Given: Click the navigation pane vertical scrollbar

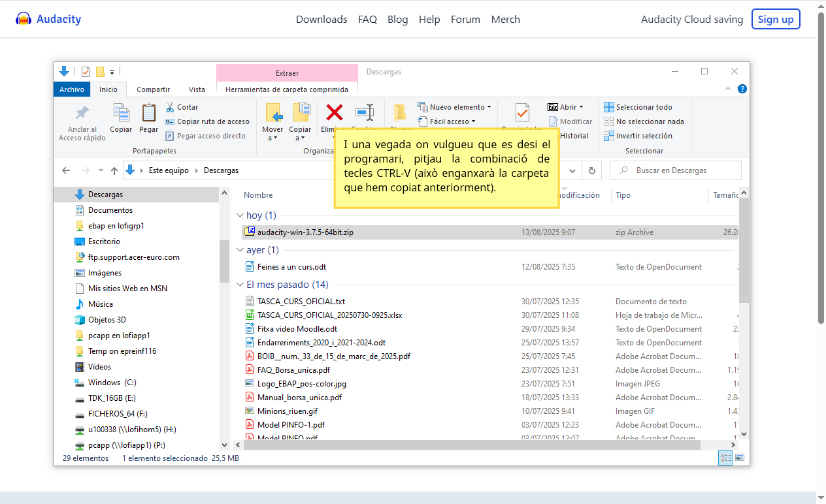Looking at the screenshot, I should [224, 261].
